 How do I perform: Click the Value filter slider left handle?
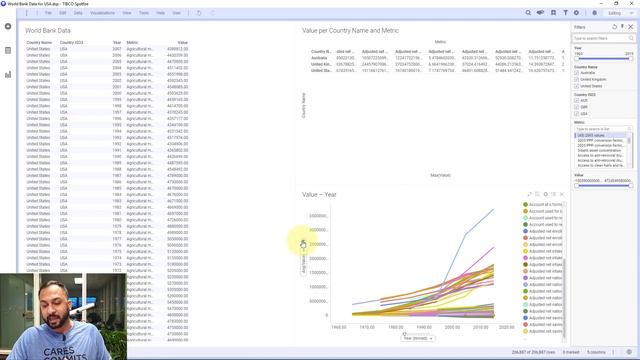[x=576, y=186]
